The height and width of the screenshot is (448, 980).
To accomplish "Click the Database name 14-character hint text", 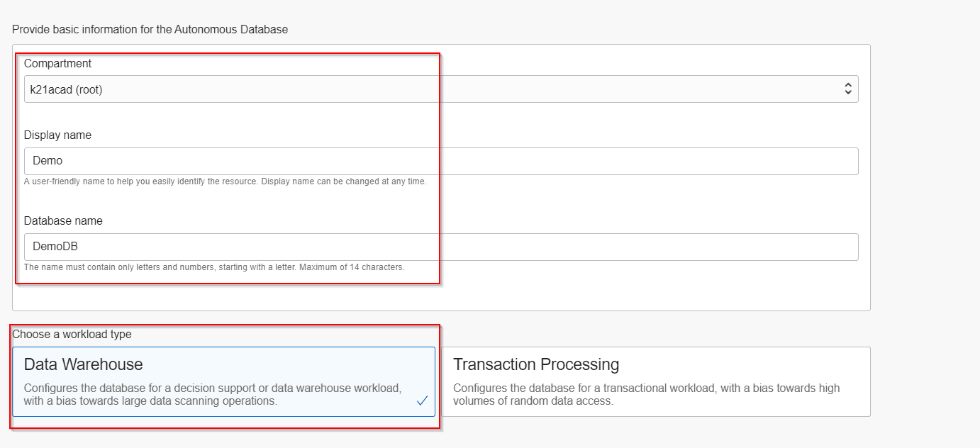I will (x=214, y=267).
